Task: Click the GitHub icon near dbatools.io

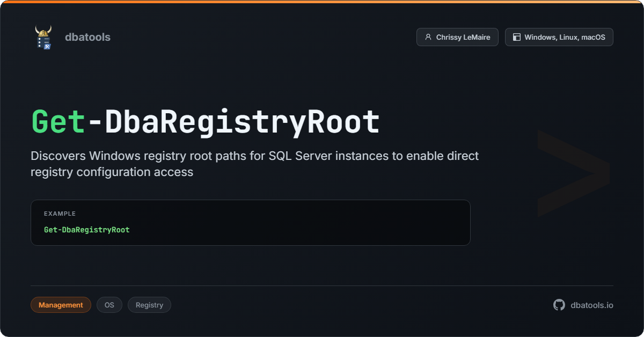Action: [x=559, y=305]
